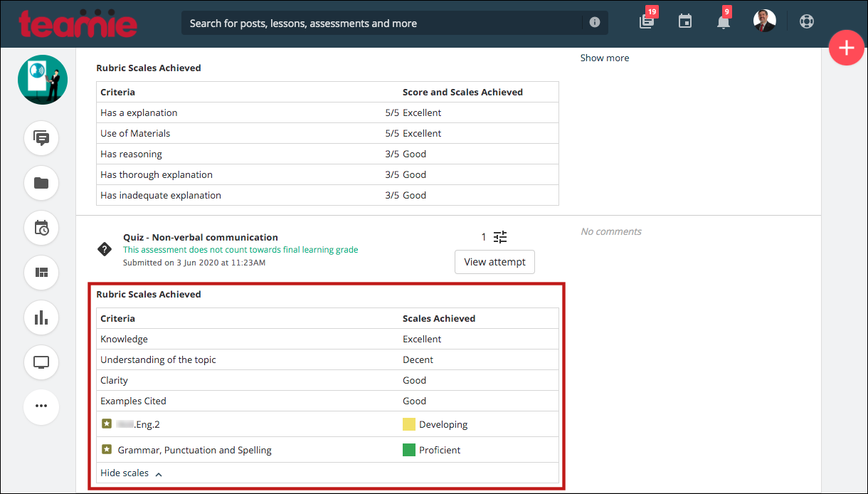
Task: Click the Use of Materials row
Action: (327, 133)
